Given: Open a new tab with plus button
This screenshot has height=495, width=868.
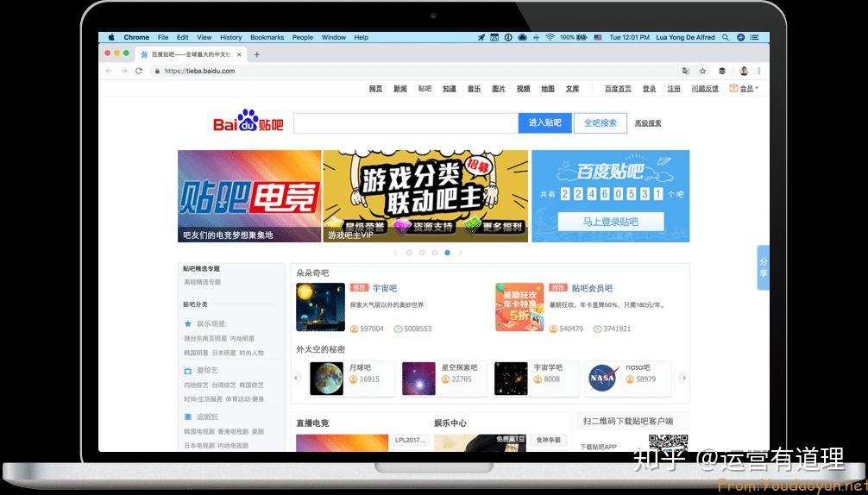Looking at the screenshot, I should click(x=257, y=54).
